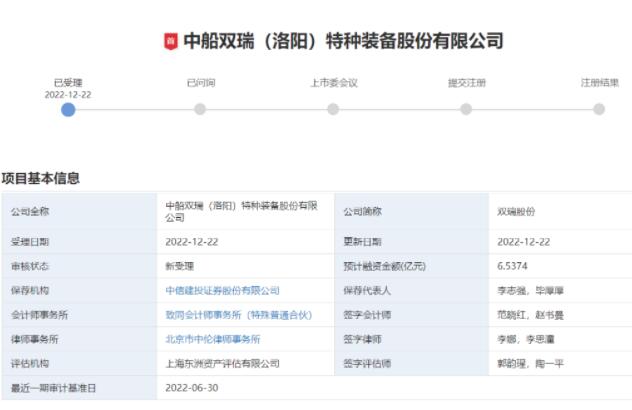
Task: Click the 受理日期 label cell
Action: [79, 242]
